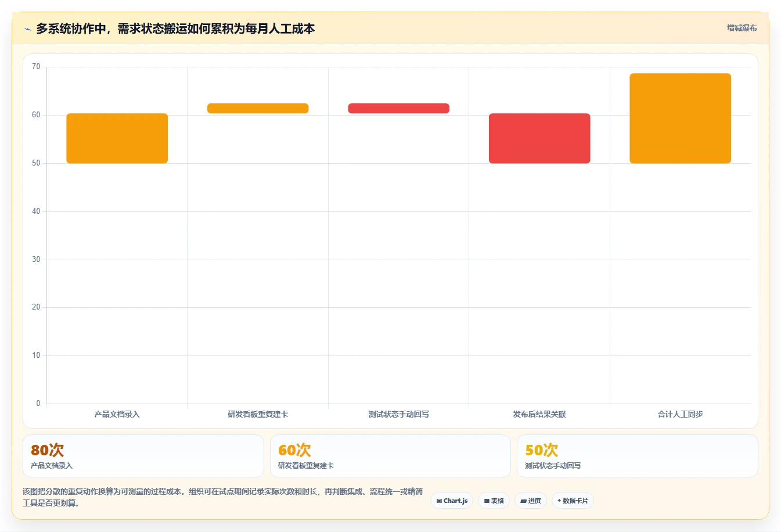
Task: Open the 60次 研发看板重复建卡 data card
Action: click(x=390, y=456)
